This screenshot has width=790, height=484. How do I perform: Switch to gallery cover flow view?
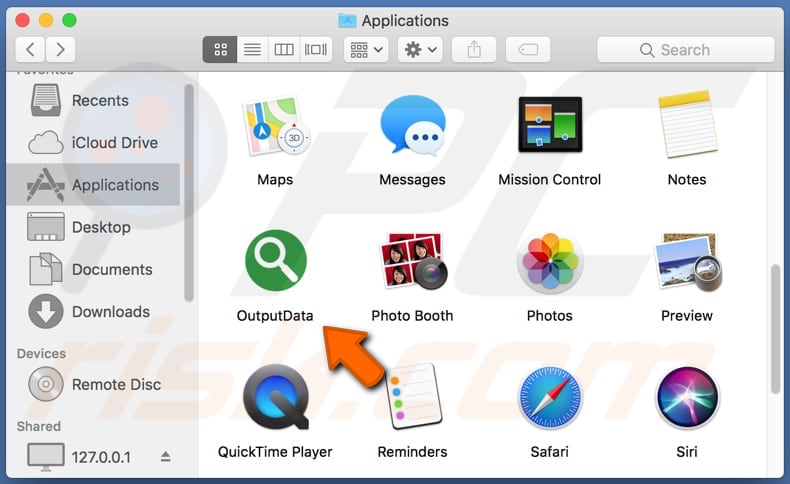316,49
